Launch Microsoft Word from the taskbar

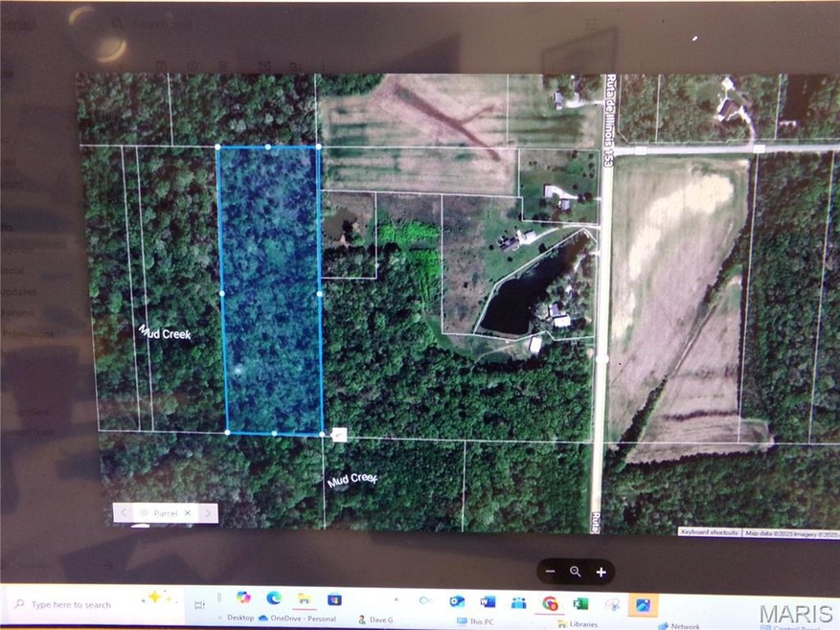coord(488,601)
